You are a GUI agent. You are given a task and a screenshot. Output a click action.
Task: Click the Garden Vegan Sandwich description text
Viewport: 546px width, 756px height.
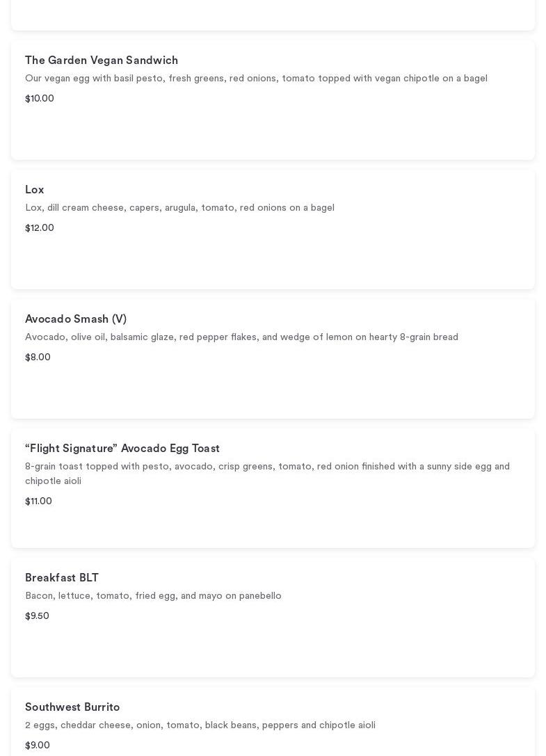click(x=256, y=79)
